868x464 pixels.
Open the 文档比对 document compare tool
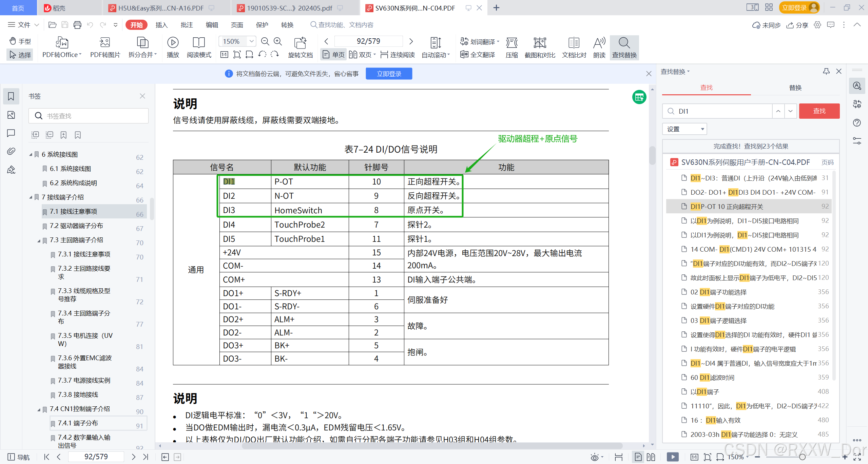[574, 43]
